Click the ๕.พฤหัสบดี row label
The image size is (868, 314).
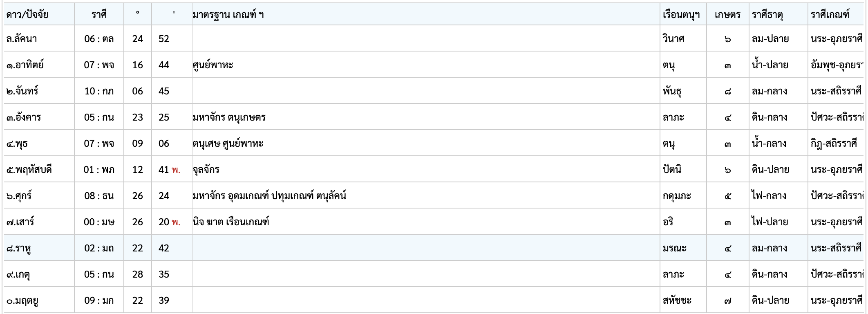click(x=29, y=170)
